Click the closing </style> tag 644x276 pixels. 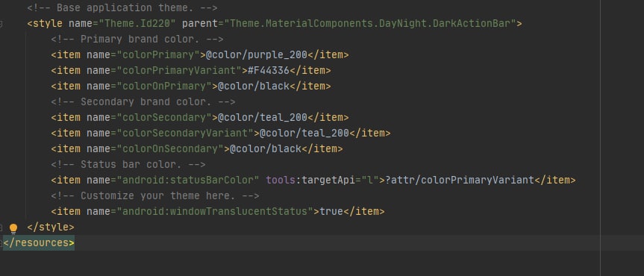point(51,227)
